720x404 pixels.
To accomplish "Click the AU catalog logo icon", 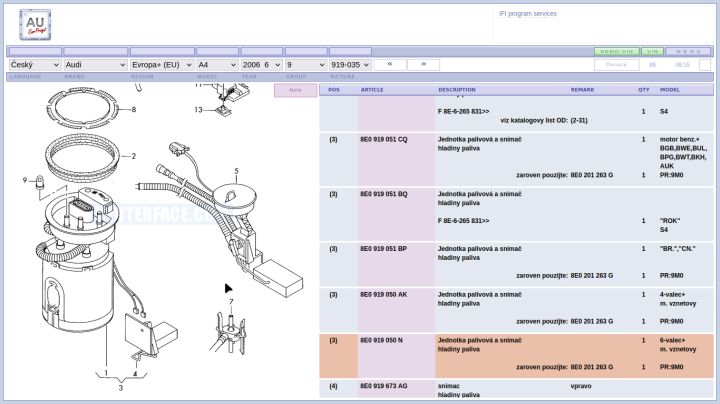I will point(35,25).
